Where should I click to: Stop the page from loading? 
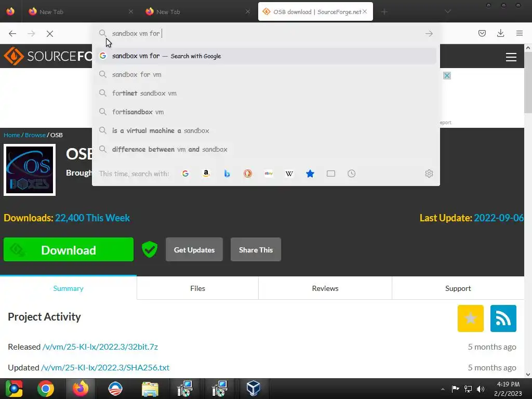click(50, 34)
